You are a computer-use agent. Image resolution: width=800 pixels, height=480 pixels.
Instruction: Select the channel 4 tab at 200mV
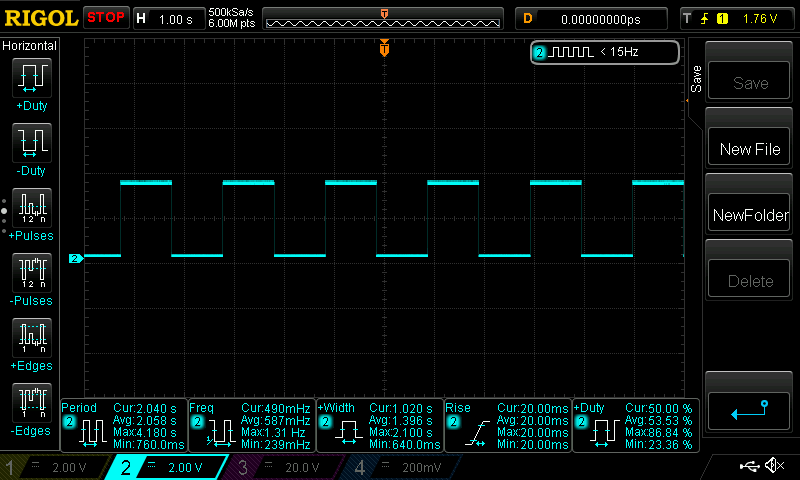click(x=403, y=467)
